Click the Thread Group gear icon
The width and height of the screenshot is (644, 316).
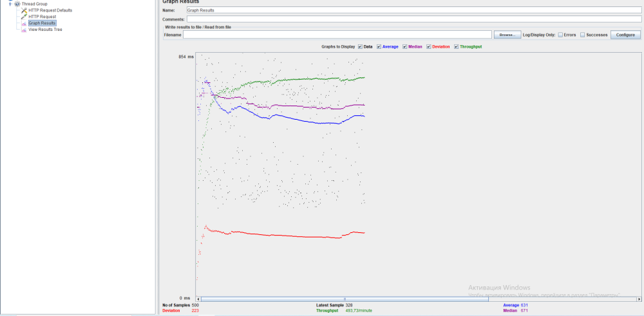click(x=17, y=4)
